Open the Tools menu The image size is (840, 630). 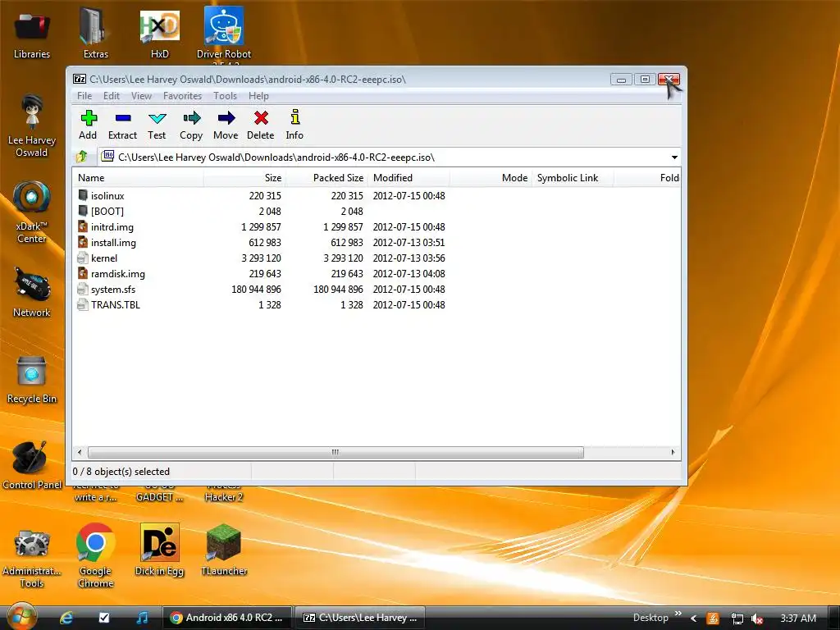click(225, 96)
